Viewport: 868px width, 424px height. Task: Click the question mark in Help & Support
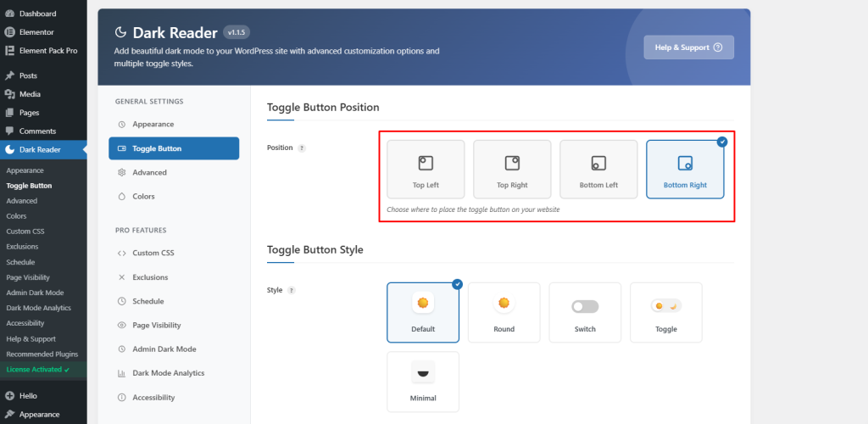(x=718, y=47)
